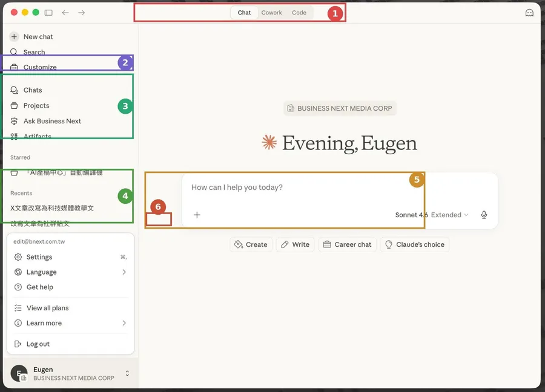Click the microphone voice input icon

[483, 215]
